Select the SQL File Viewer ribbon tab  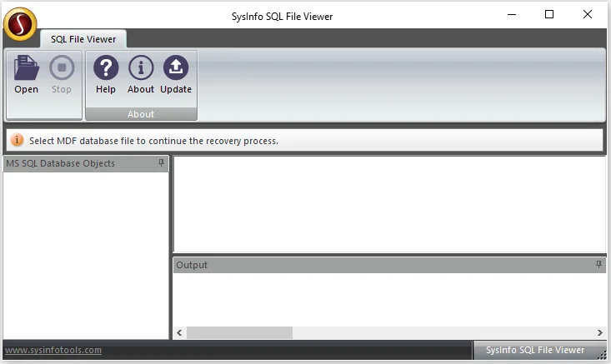coord(83,39)
